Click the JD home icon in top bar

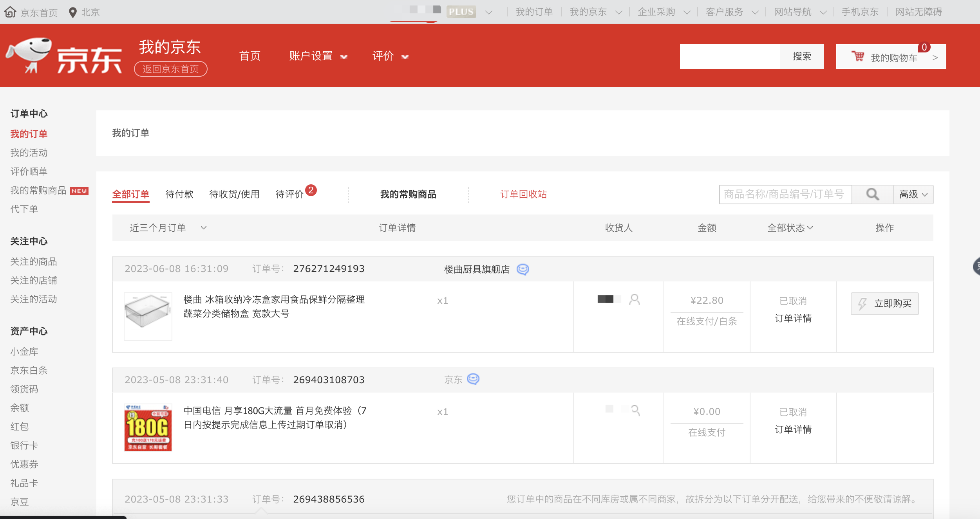tap(10, 12)
